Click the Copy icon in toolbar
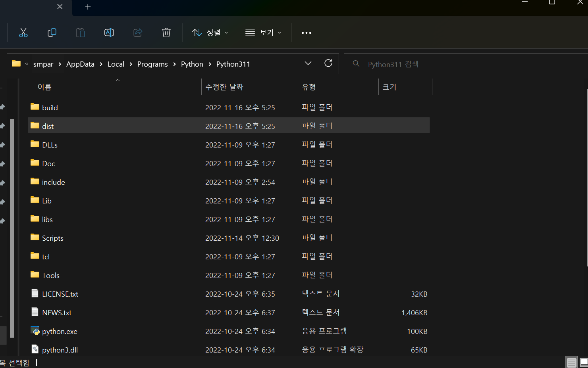Viewport: 588px width, 368px height. (x=52, y=33)
